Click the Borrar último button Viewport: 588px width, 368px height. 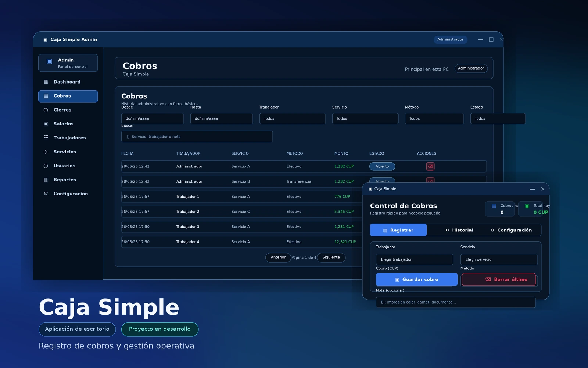point(499,279)
